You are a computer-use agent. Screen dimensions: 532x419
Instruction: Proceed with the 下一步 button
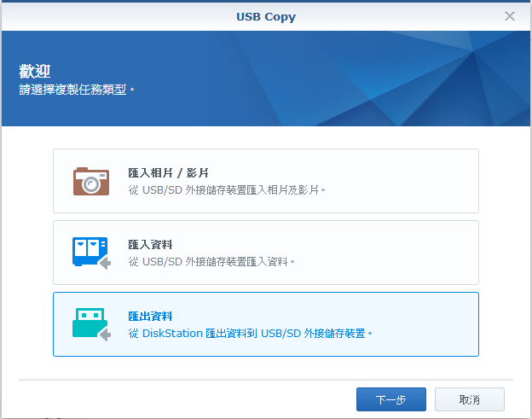390,399
